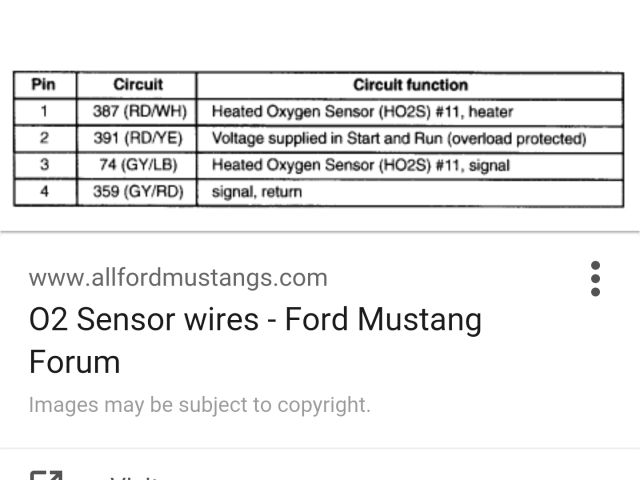The image size is (640, 480).
Task: Click the "Circuit function" table header
Action: pos(410,85)
